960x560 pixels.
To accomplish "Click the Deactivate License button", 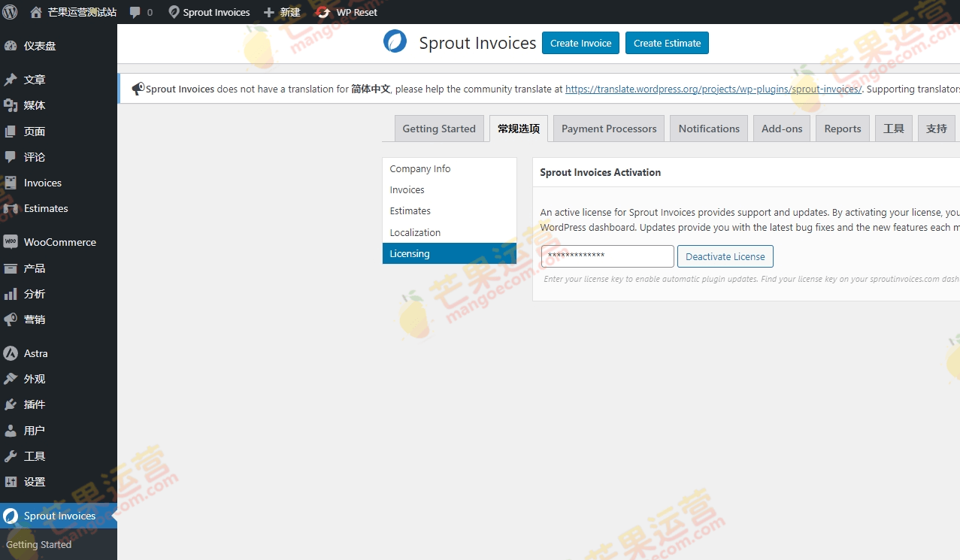I will coord(725,256).
